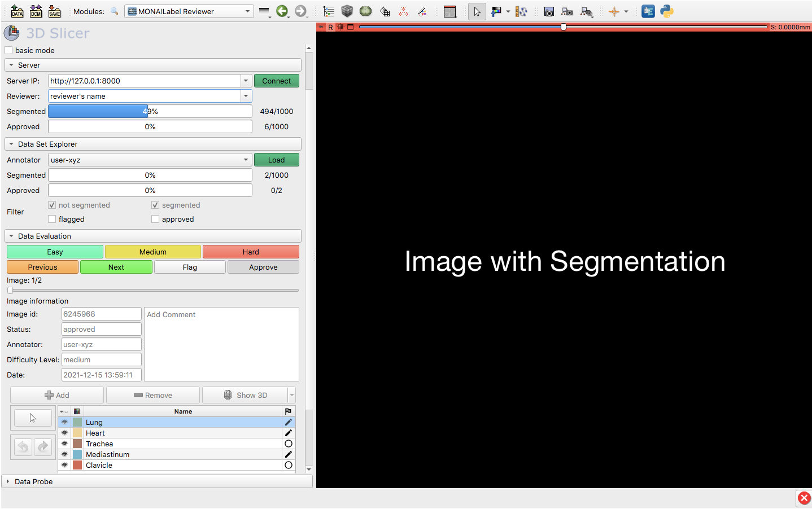Expand the Data Probe panel
Viewport: 812px width, 509px height.
pos(7,481)
